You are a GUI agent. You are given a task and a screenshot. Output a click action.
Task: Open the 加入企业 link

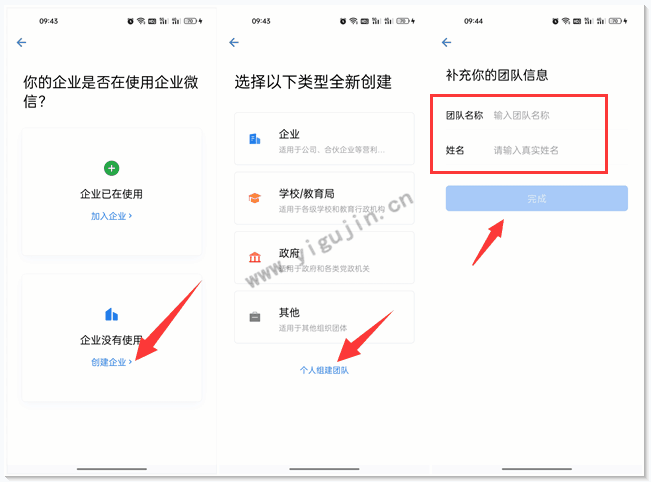tap(111, 216)
